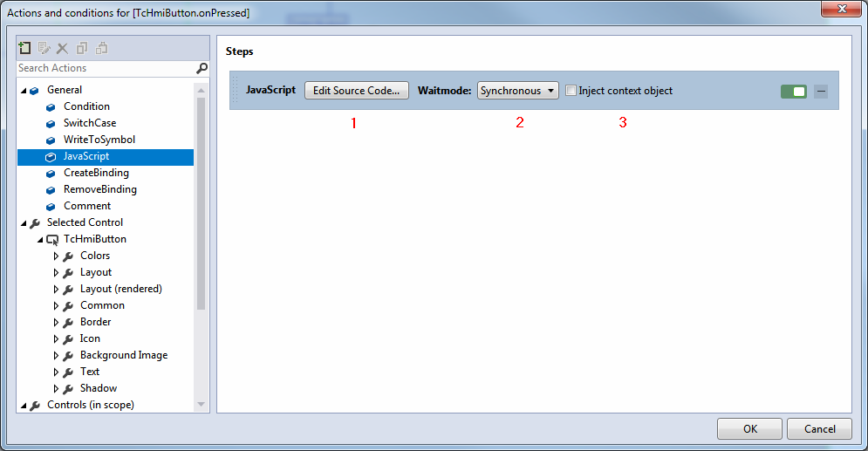Expand the Layout category
The width and height of the screenshot is (868, 451).
coord(56,273)
